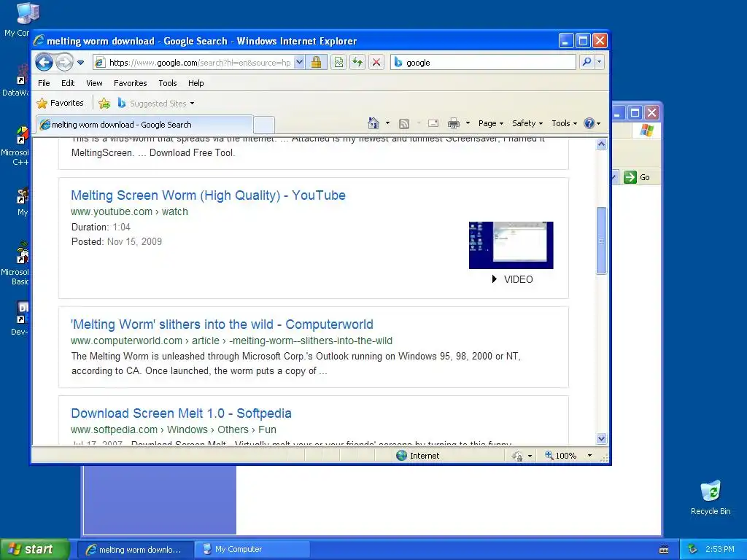This screenshot has width=747, height=560.
Task: Open the search provider dropdown arrow
Action: [x=600, y=63]
